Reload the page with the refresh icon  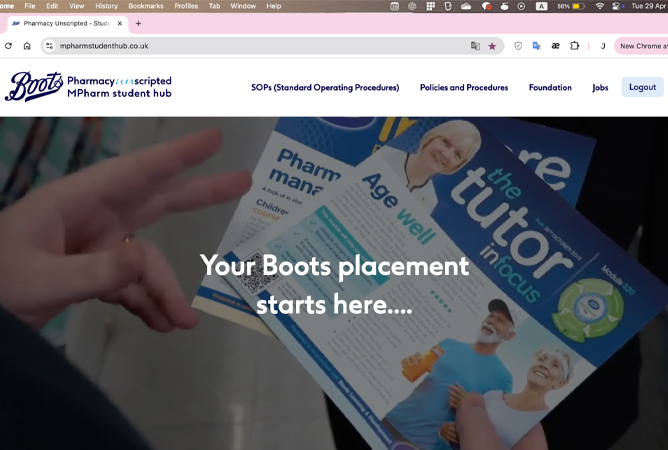(8, 46)
